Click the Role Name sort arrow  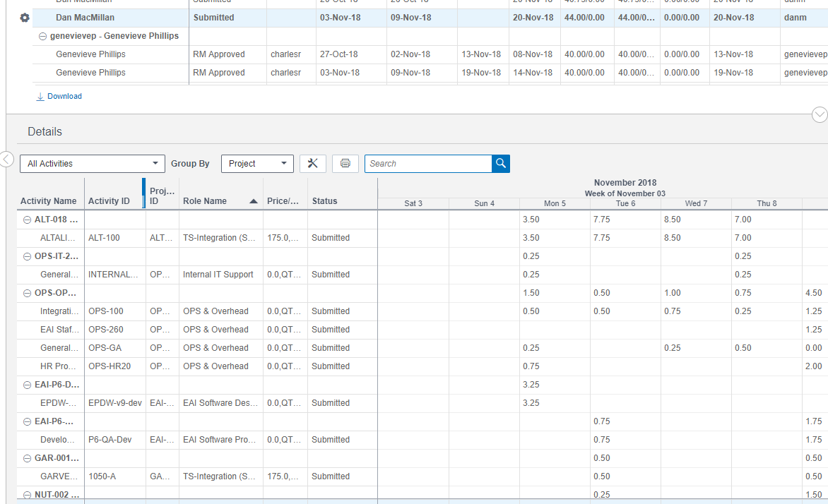pyautogui.click(x=254, y=201)
